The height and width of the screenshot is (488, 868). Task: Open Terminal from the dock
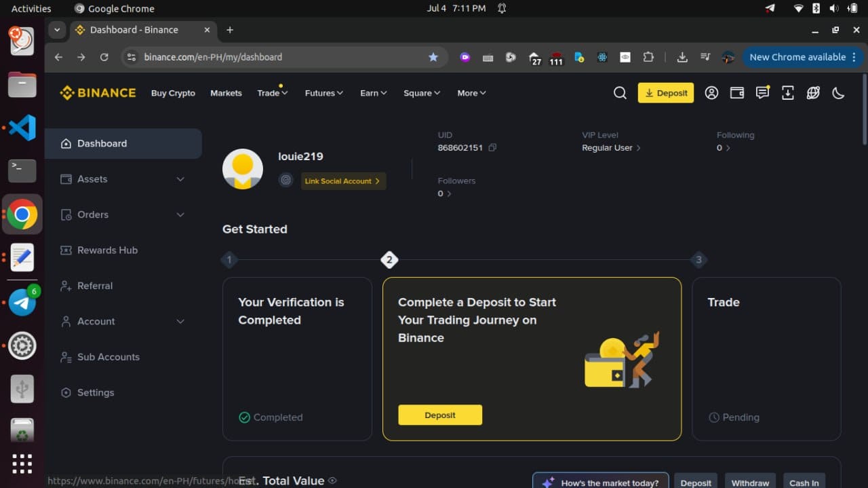pos(22,170)
